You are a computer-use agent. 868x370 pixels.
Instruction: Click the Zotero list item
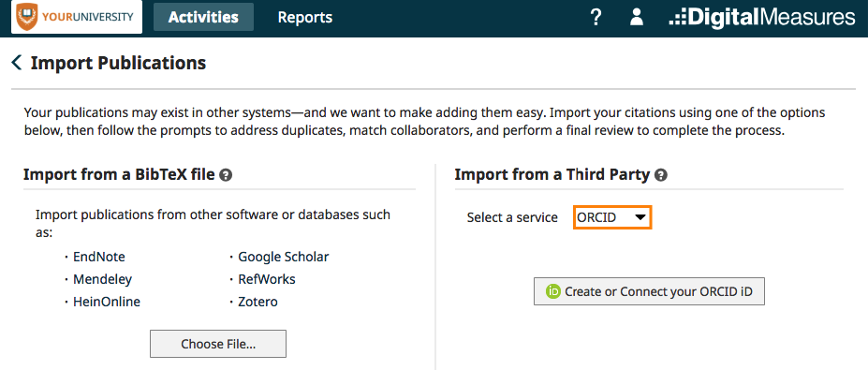pos(257,302)
